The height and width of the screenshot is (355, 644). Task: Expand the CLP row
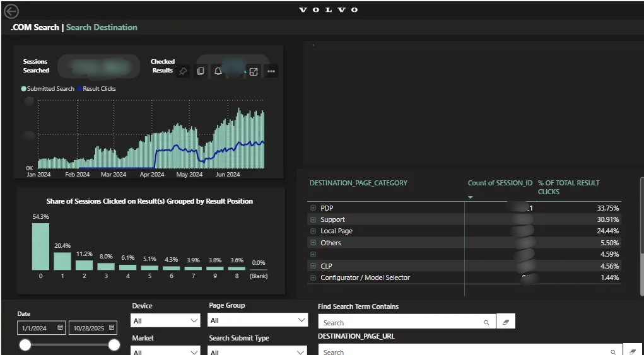(x=313, y=266)
